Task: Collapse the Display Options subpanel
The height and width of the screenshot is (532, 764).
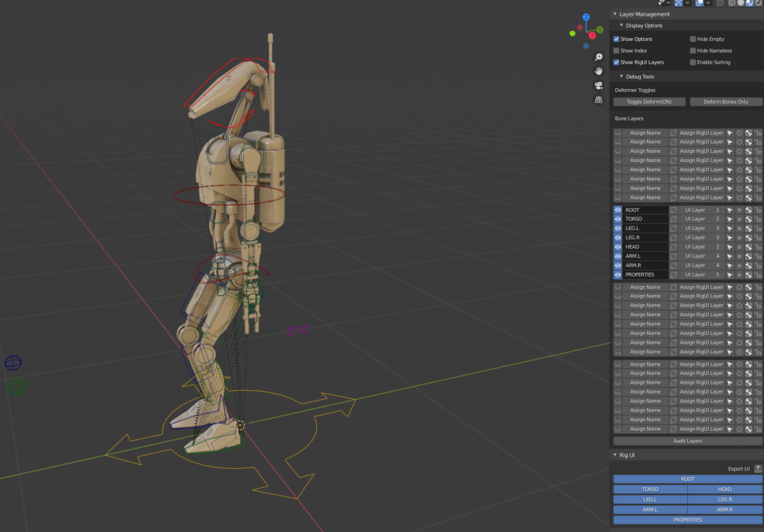Action: 621,25
